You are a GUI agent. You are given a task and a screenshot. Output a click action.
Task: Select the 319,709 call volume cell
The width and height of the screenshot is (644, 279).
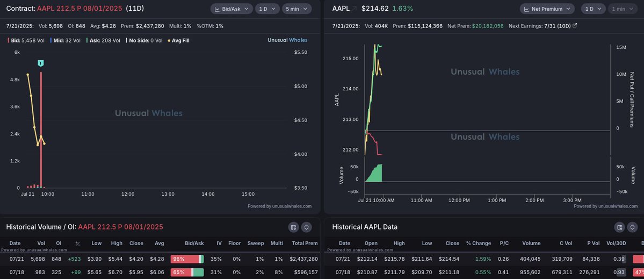pos(562,259)
